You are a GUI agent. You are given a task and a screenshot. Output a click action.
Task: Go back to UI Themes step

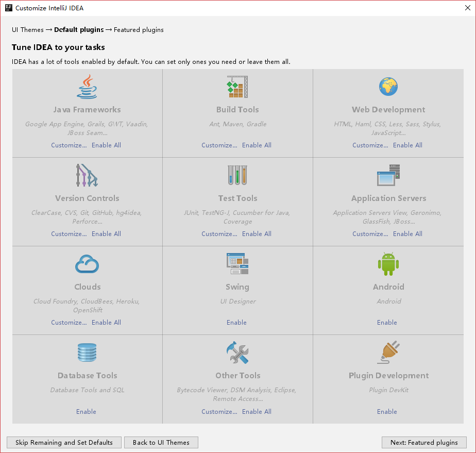[161, 442]
